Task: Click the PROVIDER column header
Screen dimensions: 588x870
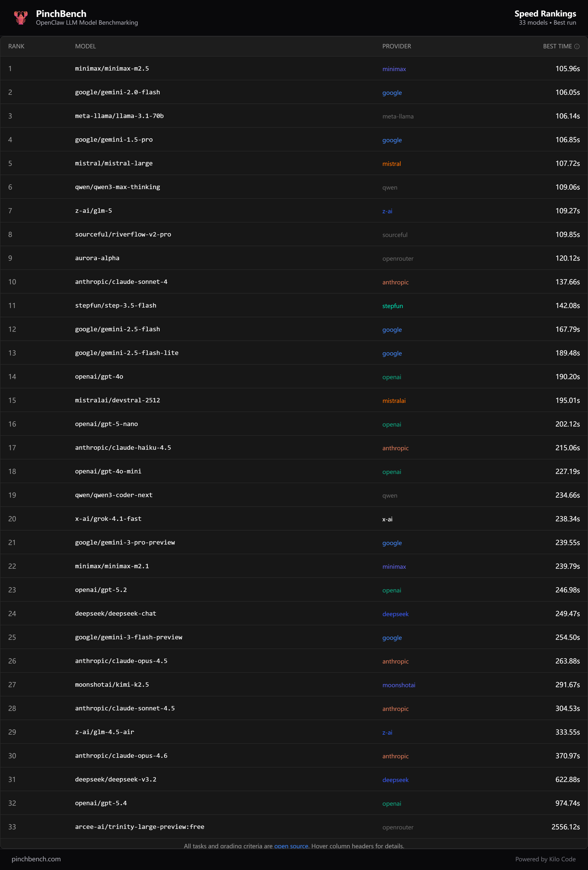Action: point(396,46)
